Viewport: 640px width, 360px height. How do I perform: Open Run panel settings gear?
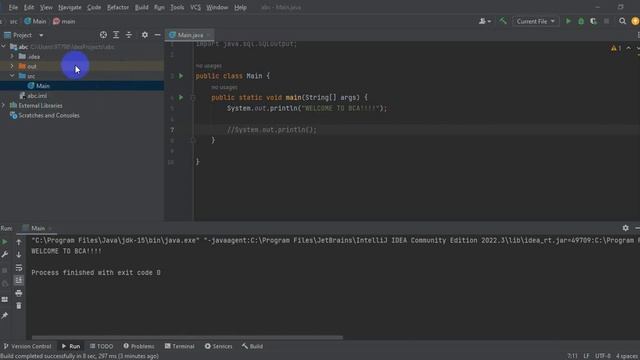(625, 228)
